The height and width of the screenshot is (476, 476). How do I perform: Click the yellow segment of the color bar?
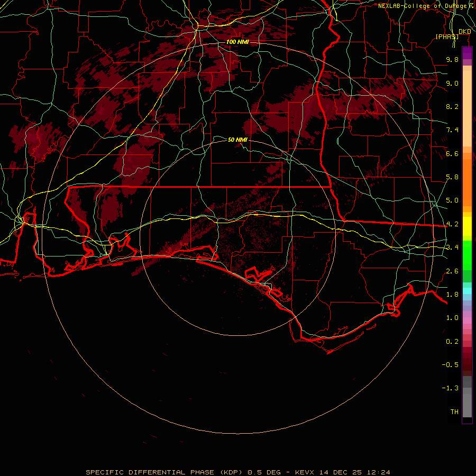467,226
